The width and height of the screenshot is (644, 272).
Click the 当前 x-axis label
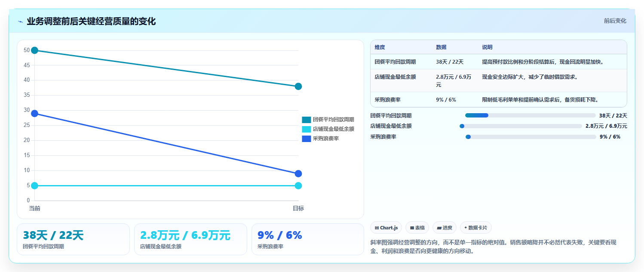click(x=35, y=208)
